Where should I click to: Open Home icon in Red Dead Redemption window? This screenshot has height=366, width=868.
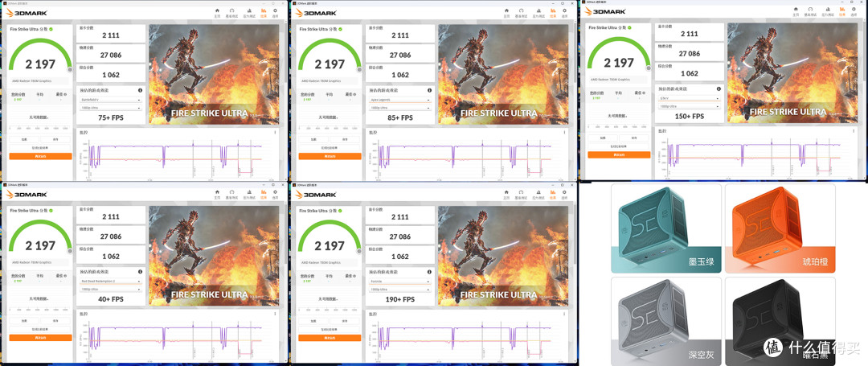click(217, 194)
